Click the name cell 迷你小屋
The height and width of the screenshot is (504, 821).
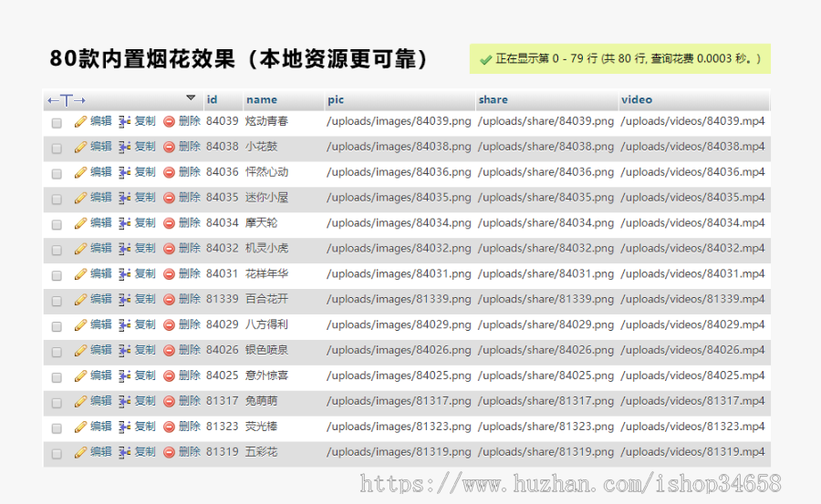click(266, 197)
